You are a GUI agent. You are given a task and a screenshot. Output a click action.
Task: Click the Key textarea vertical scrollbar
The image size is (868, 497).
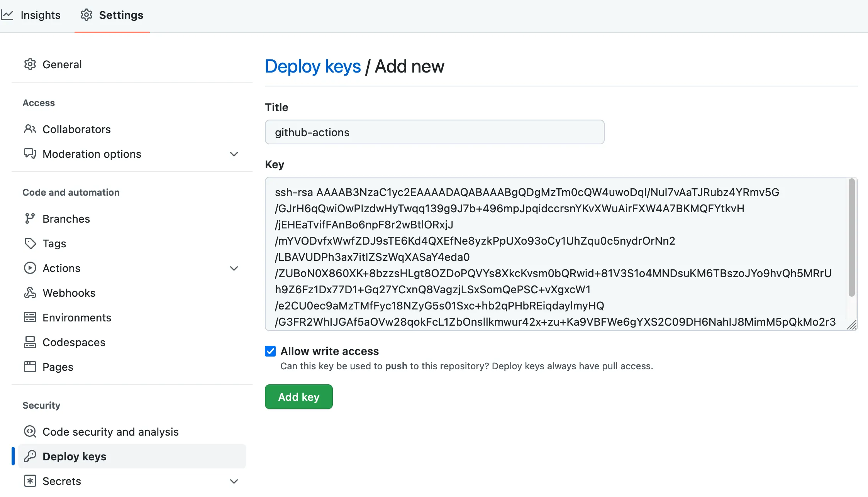tap(851, 237)
